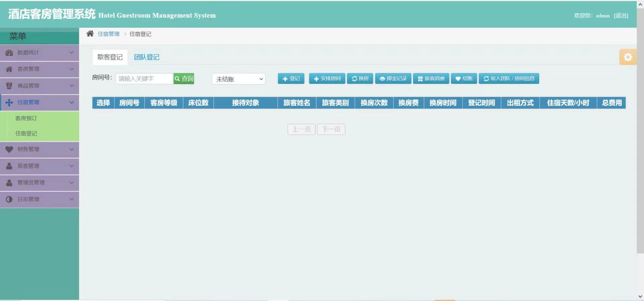The image size is (644, 301).
Task: Switch to the 团队登记 tab
Action: pos(147,57)
